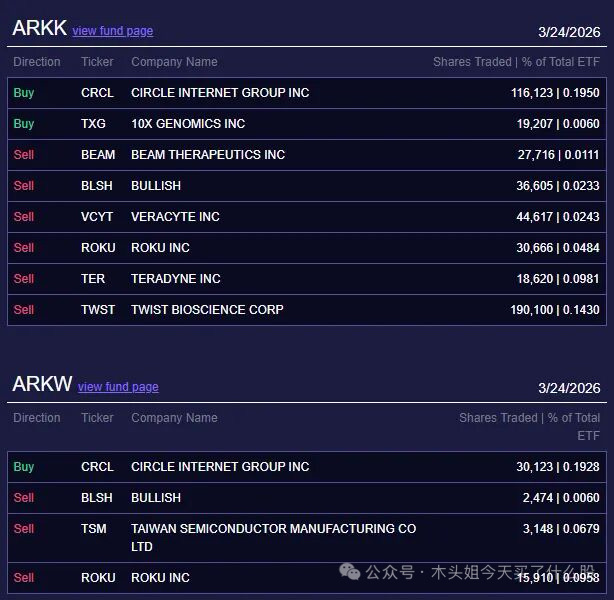Screen dimensions: 614x600
Task: Click the ARKK date 3/24/2026
Action: [569, 32]
